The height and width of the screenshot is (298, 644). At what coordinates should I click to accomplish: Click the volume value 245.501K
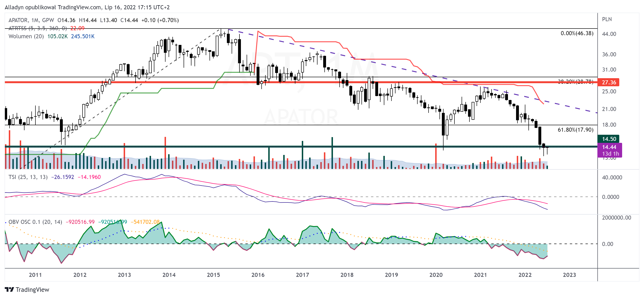(83, 36)
